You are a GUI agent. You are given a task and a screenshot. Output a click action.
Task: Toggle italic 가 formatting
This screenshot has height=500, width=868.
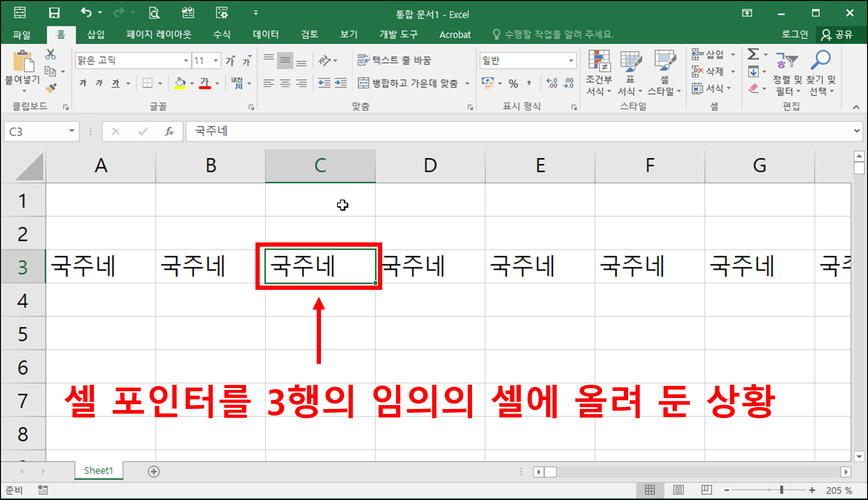pos(99,83)
